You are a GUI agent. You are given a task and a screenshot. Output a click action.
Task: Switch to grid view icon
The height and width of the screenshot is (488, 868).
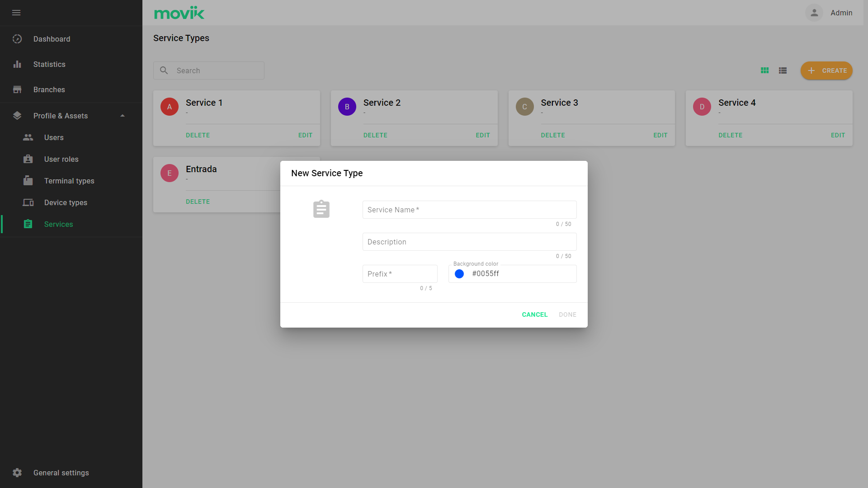click(x=765, y=70)
